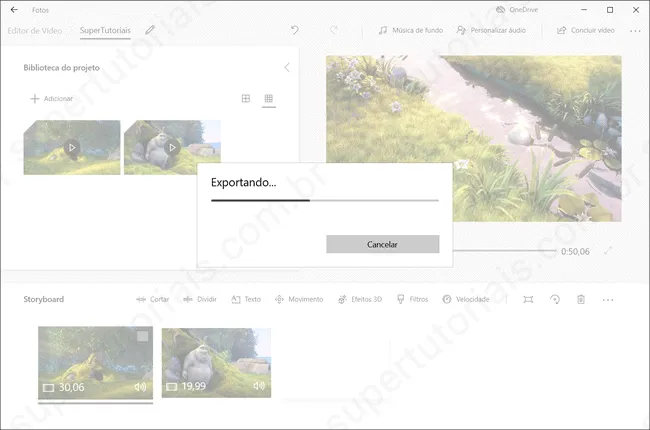
Task: Play the rabbit library clip thumbnail
Action: (x=172, y=147)
